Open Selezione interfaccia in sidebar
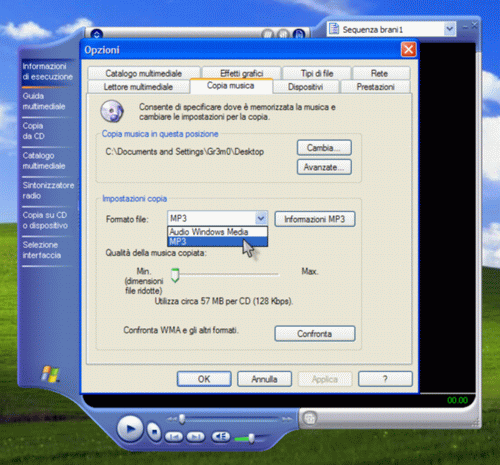The width and height of the screenshot is (500, 465). coord(42,250)
